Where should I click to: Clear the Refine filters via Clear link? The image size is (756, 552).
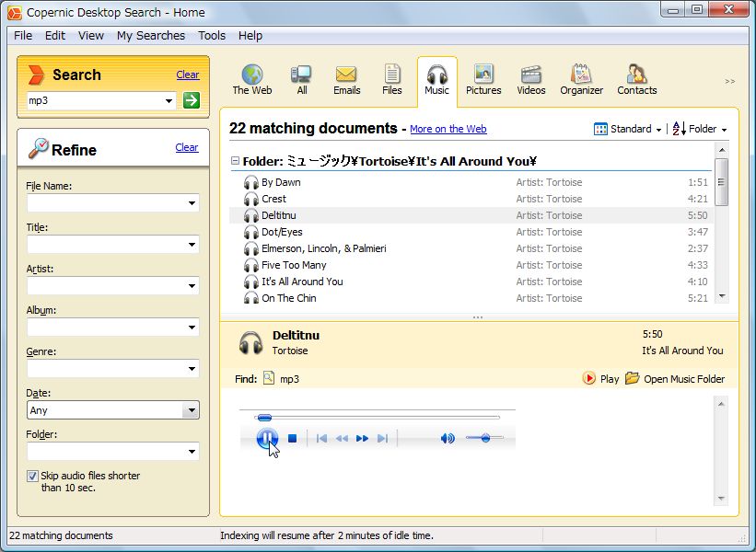pos(187,147)
